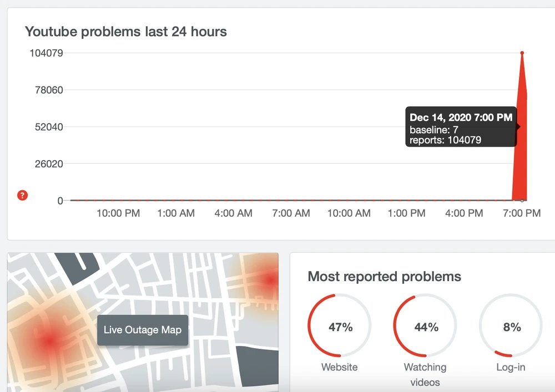This screenshot has height=392, width=555.
Task: Click the red question mark help icon
Action: (x=22, y=195)
